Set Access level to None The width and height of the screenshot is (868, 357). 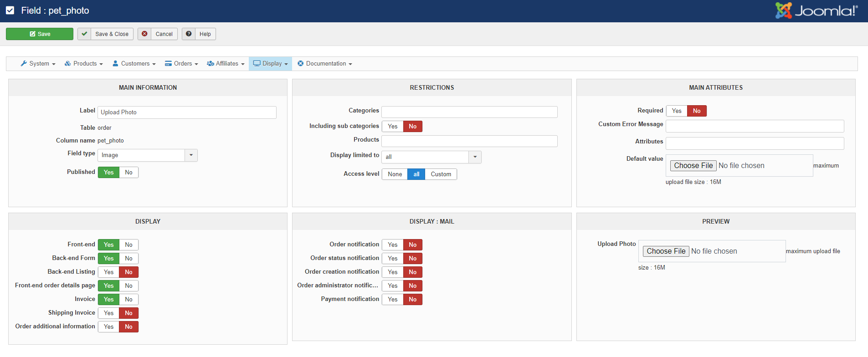[395, 174]
